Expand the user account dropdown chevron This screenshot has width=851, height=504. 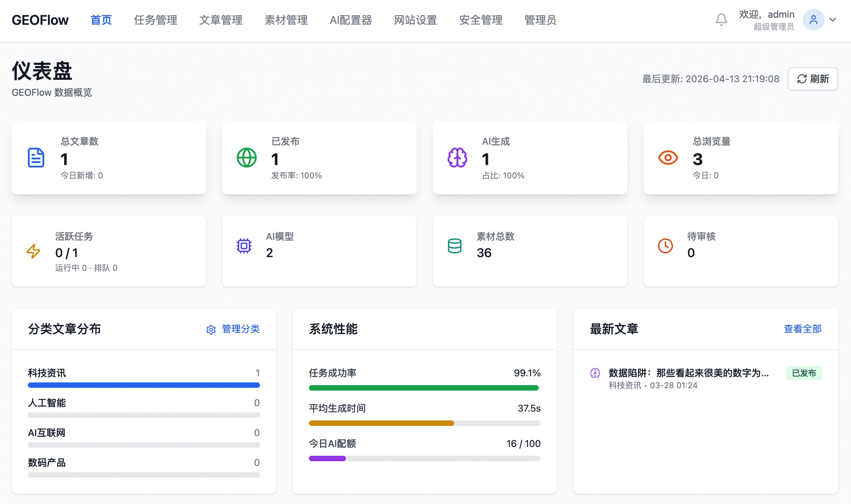(x=833, y=20)
